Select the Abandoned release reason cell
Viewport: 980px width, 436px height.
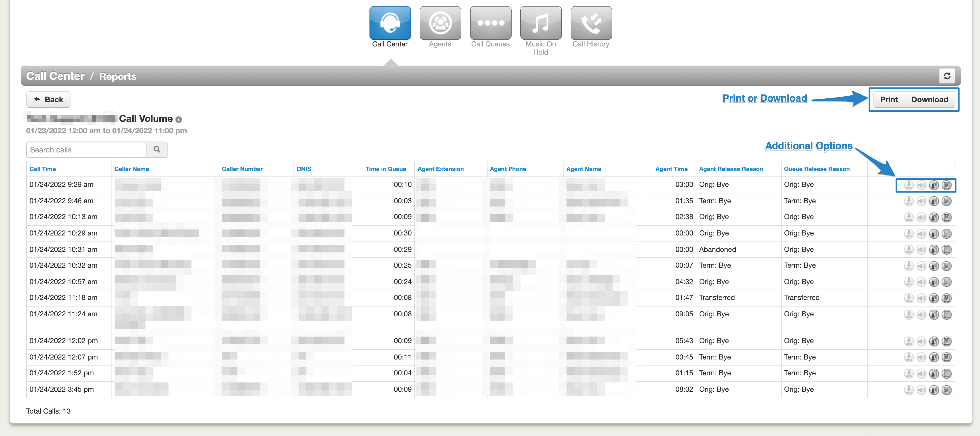pos(717,249)
